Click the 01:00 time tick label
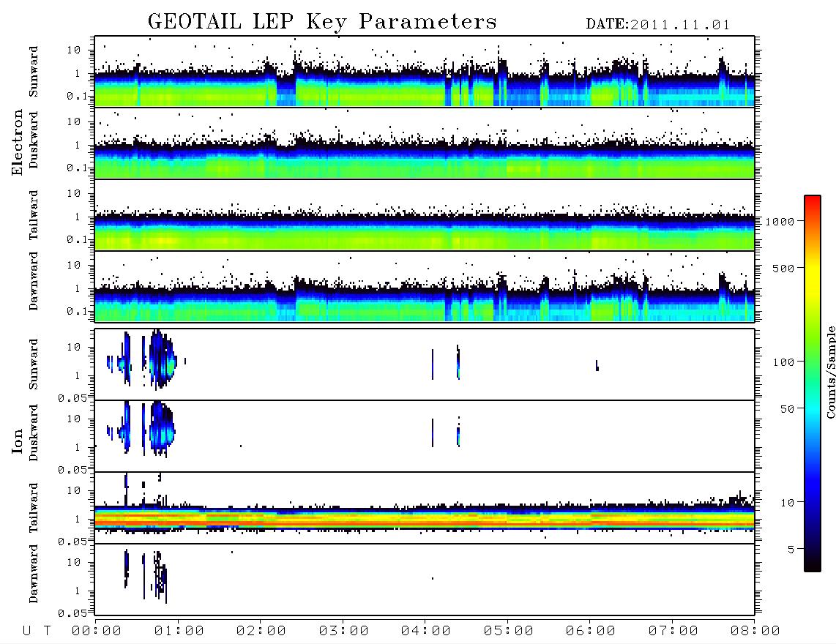This screenshot has width=836, height=644. pyautogui.click(x=179, y=632)
